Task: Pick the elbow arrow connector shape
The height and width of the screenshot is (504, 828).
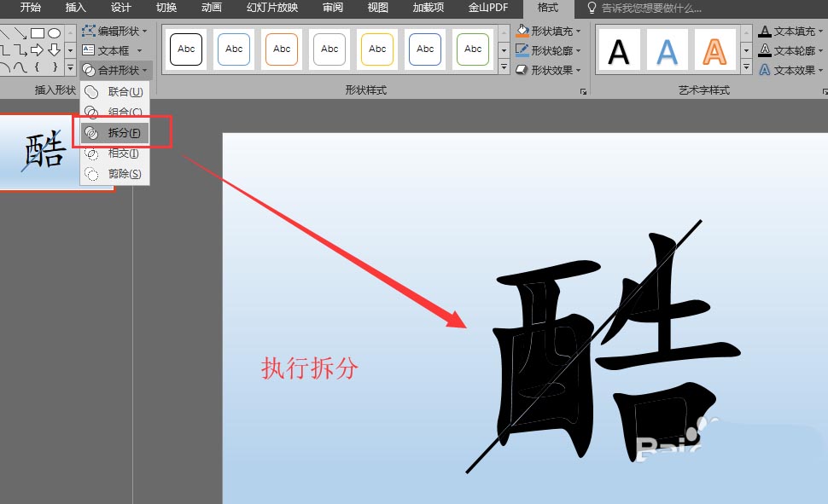Action: (x=20, y=50)
